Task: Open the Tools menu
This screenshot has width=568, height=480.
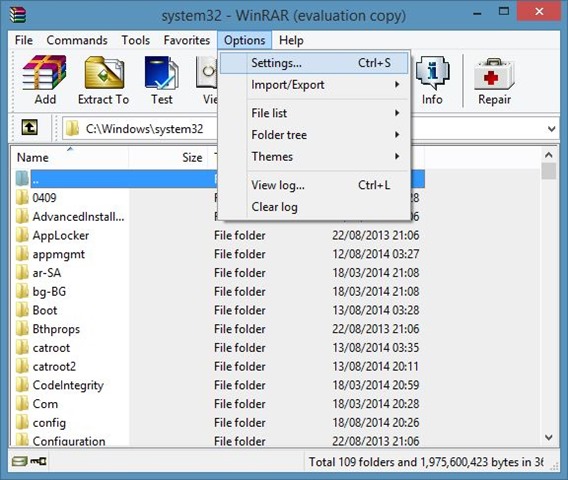Action: tap(135, 40)
